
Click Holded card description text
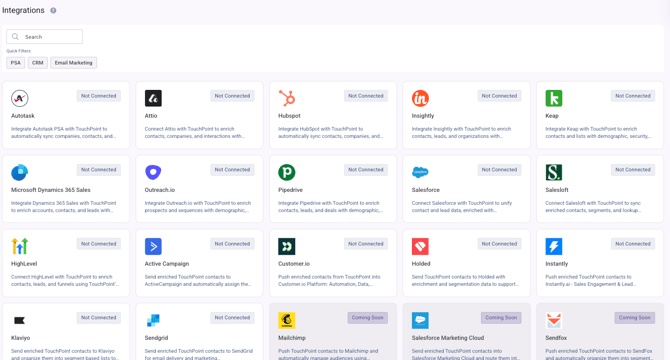[465, 281]
